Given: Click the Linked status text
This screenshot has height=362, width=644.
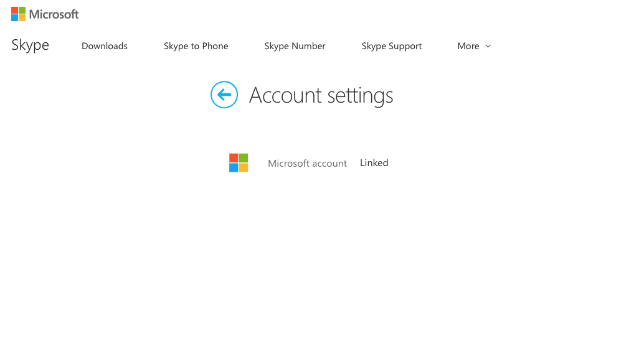Looking at the screenshot, I should 374,163.
